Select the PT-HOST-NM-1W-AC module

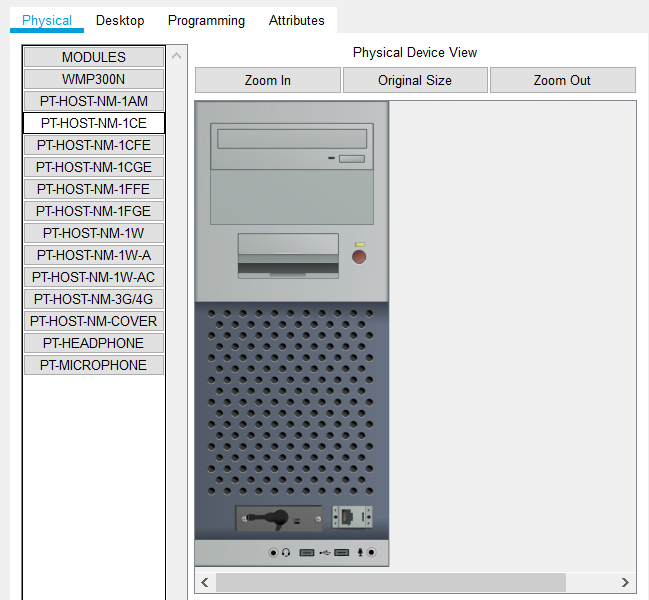(94, 277)
